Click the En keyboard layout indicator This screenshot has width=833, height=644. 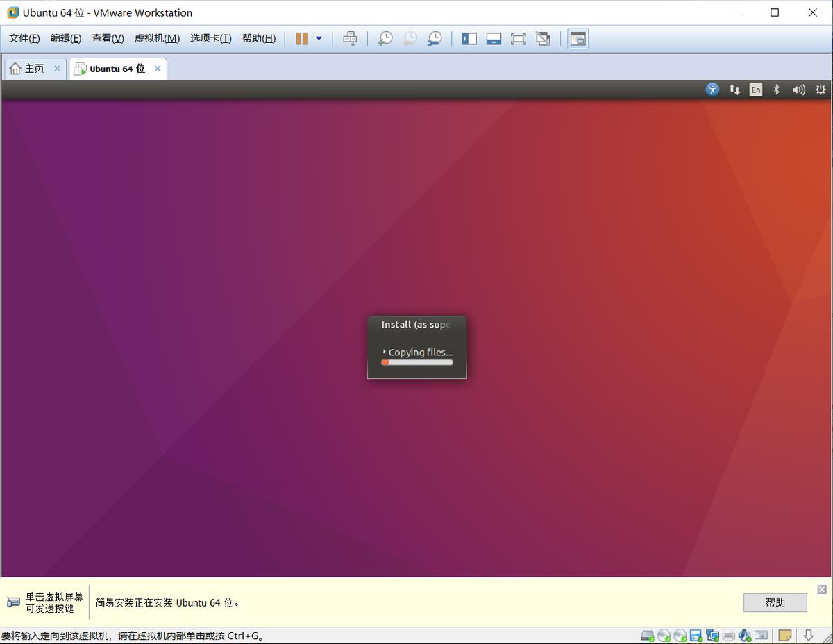(755, 89)
